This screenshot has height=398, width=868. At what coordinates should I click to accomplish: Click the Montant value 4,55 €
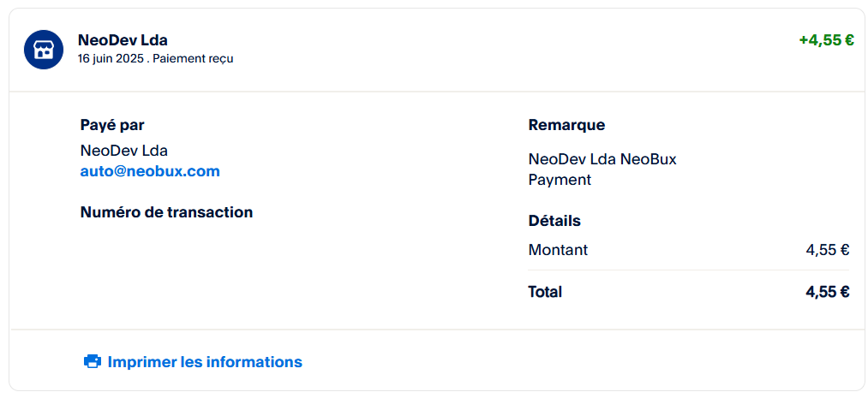(828, 251)
